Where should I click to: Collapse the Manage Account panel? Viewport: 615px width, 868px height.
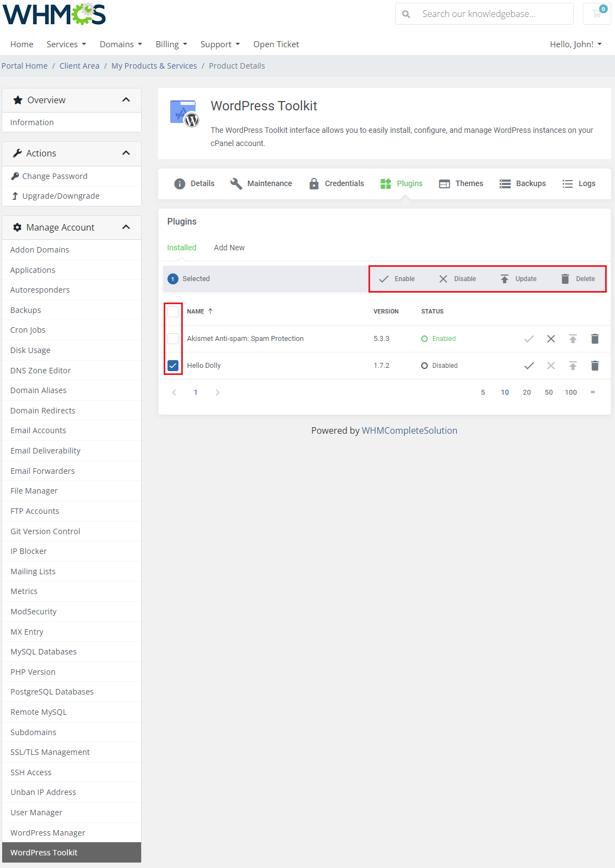[126, 227]
